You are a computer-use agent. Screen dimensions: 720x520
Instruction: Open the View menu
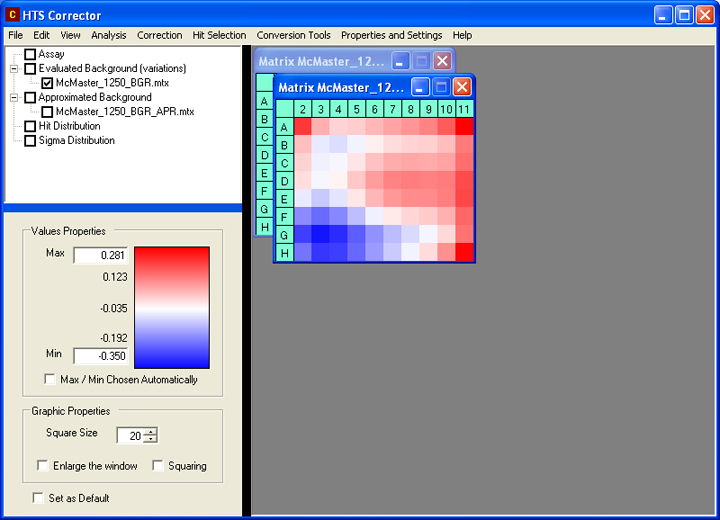tap(70, 35)
